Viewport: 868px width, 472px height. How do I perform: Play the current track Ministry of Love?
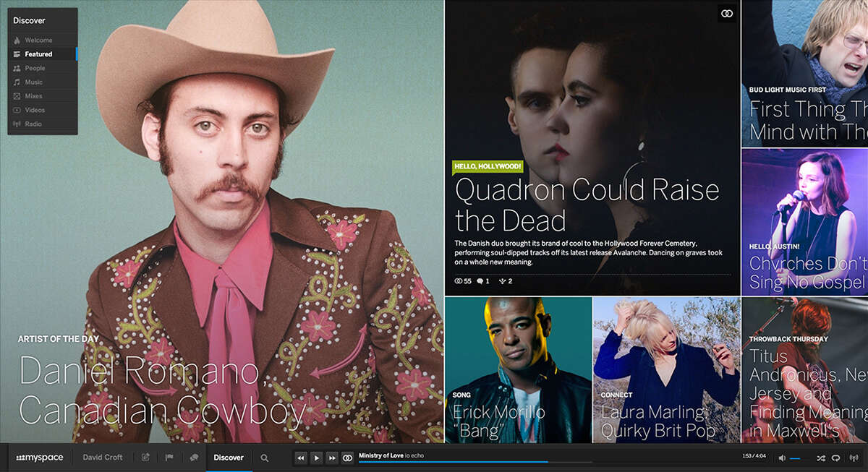[x=317, y=458]
